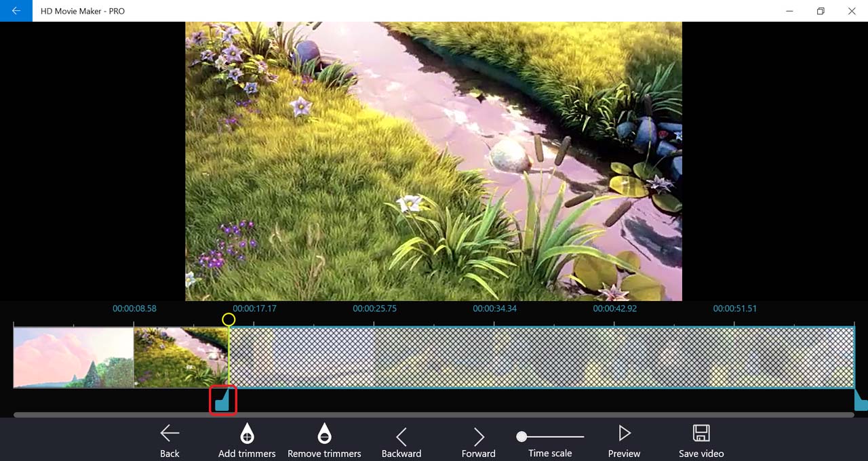The image size is (868, 461).
Task: Play the video using Preview
Action: [624, 434]
